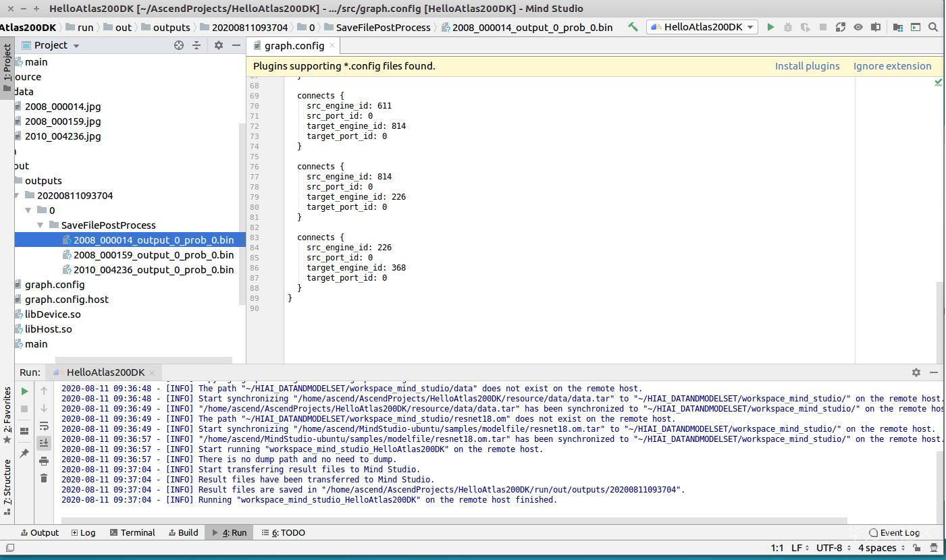Viewport: 946px width, 560px height.
Task: Click the Run panel up arrow icon
Action: coord(44,391)
